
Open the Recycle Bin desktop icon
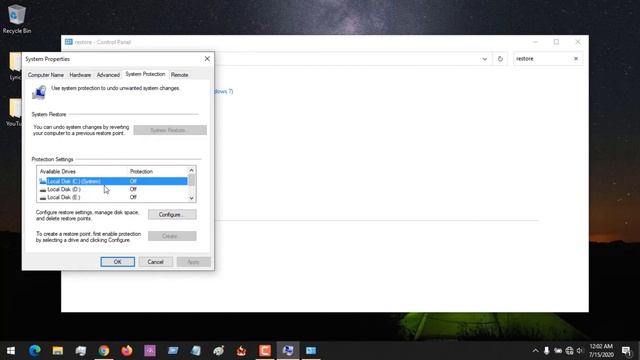point(17,19)
